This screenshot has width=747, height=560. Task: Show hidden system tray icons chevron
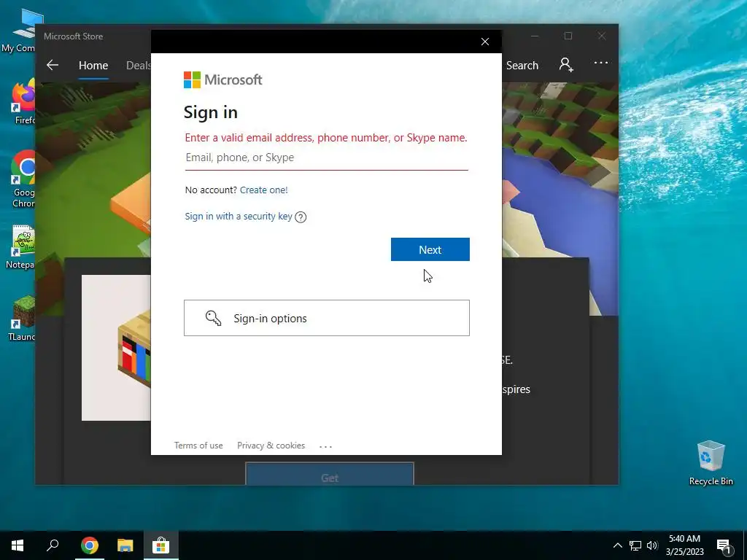pos(617,545)
